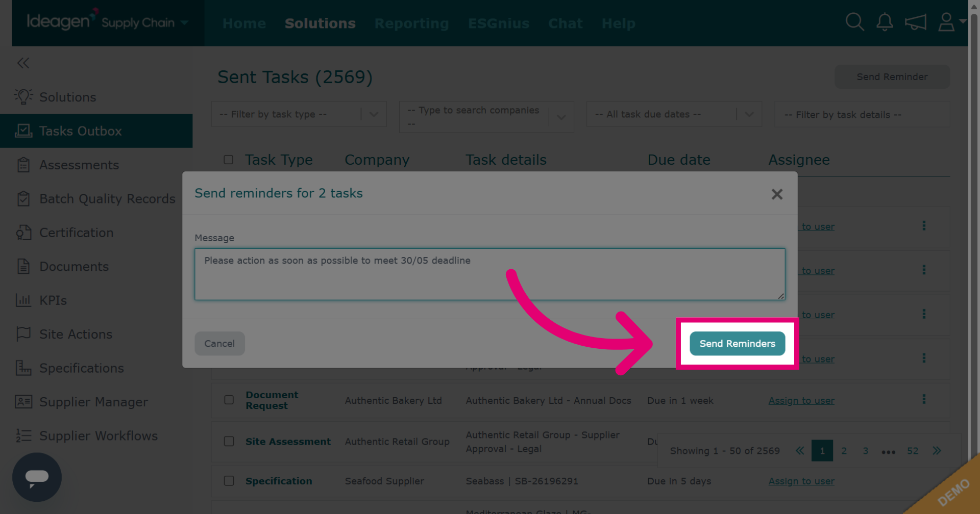Toggle the select-all checkbox in table header
Image resolution: width=980 pixels, height=514 pixels.
[229, 160]
